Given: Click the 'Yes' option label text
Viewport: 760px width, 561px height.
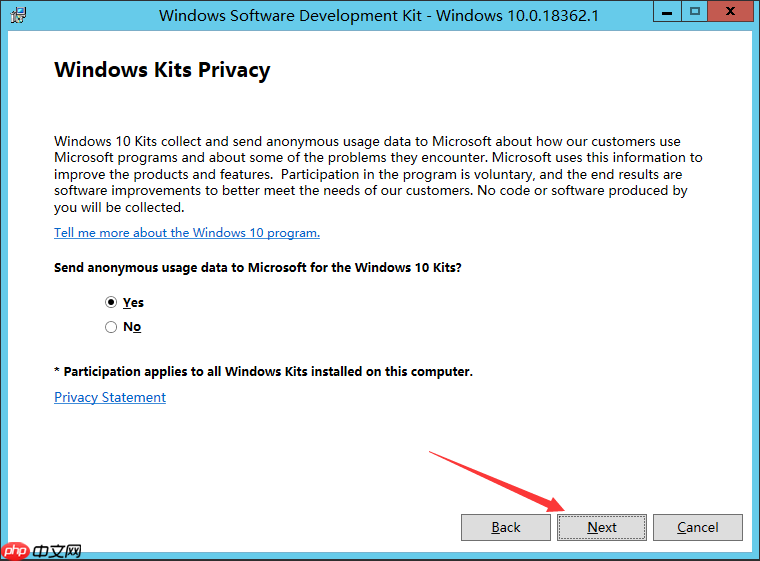Looking at the screenshot, I should (133, 303).
